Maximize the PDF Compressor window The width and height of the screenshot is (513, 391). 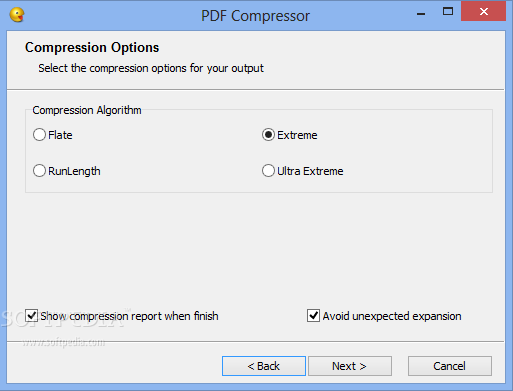[448, 12]
